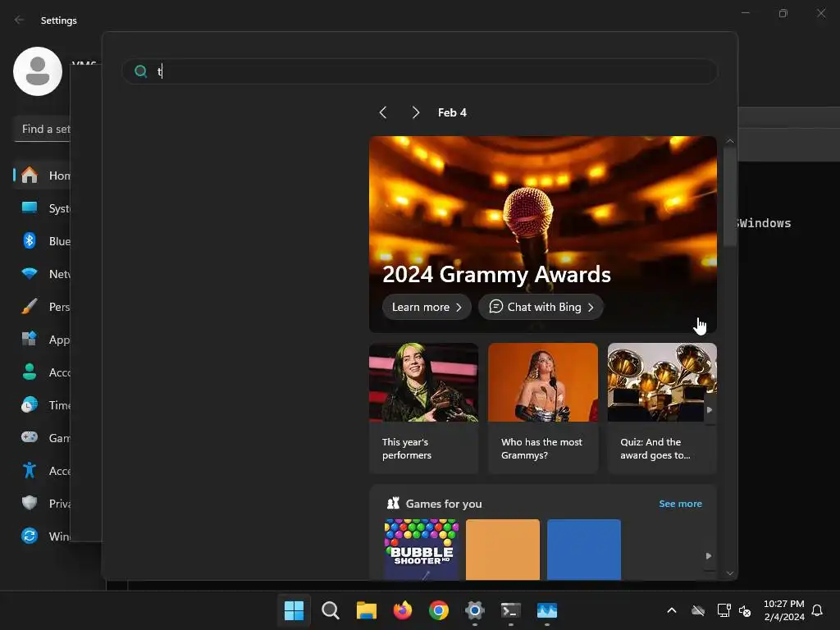This screenshot has width=840, height=630.
Task: Click search panel scrollbar down arrow
Action: point(729,573)
